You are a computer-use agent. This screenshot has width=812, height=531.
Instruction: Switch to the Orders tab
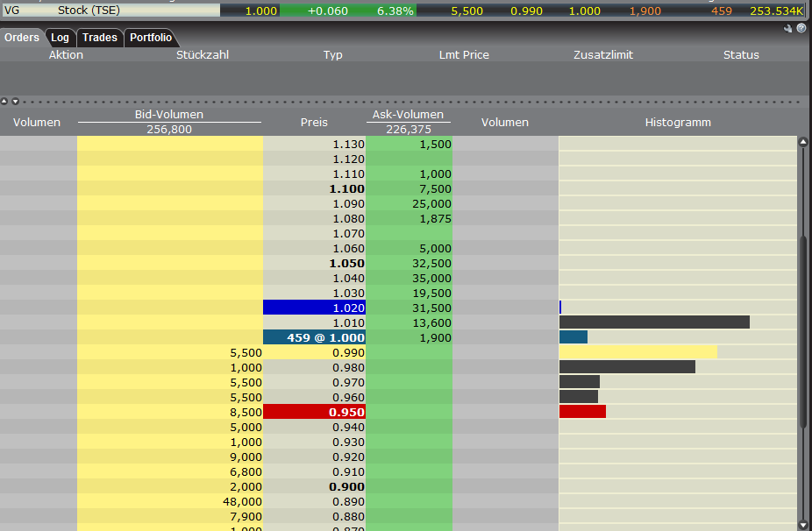pos(21,38)
